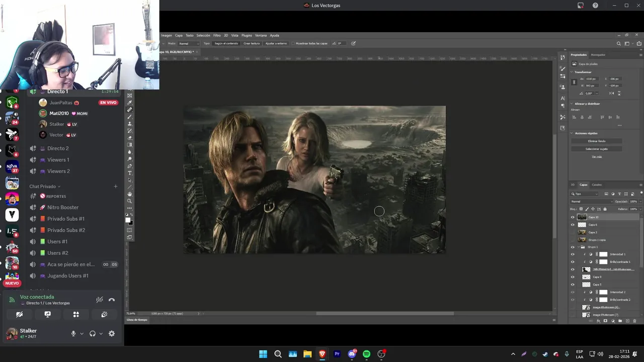Click the 'Seleccionar sujeto' button
Viewport: 644px width, 362px height.
pyautogui.click(x=597, y=149)
